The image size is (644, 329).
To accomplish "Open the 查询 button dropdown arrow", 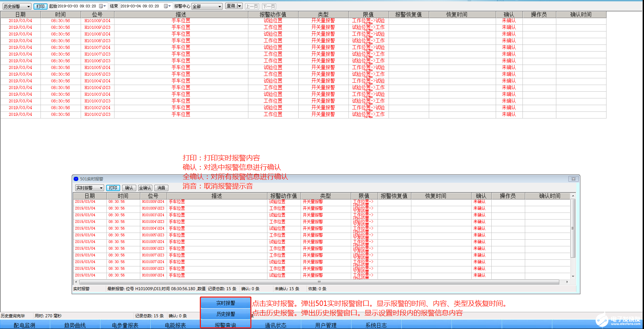I will point(239,6).
